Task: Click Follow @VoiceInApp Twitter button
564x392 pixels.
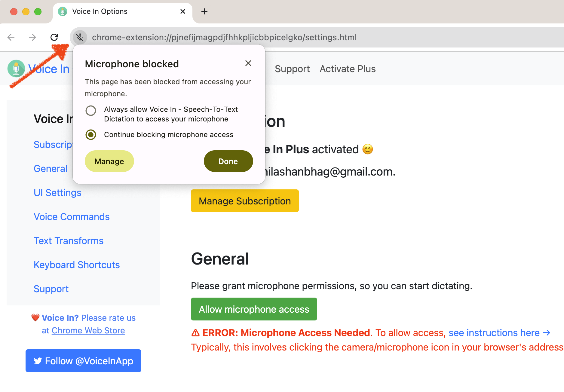Action: [x=83, y=361]
